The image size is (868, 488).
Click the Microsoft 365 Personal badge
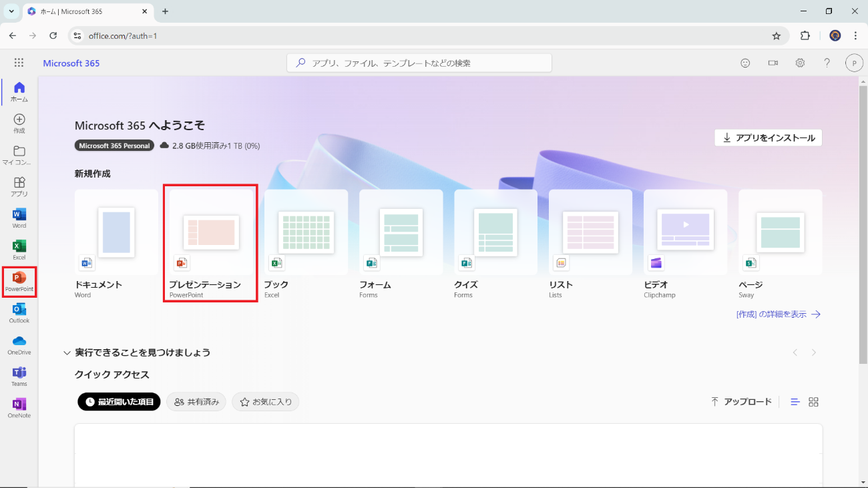coord(114,146)
